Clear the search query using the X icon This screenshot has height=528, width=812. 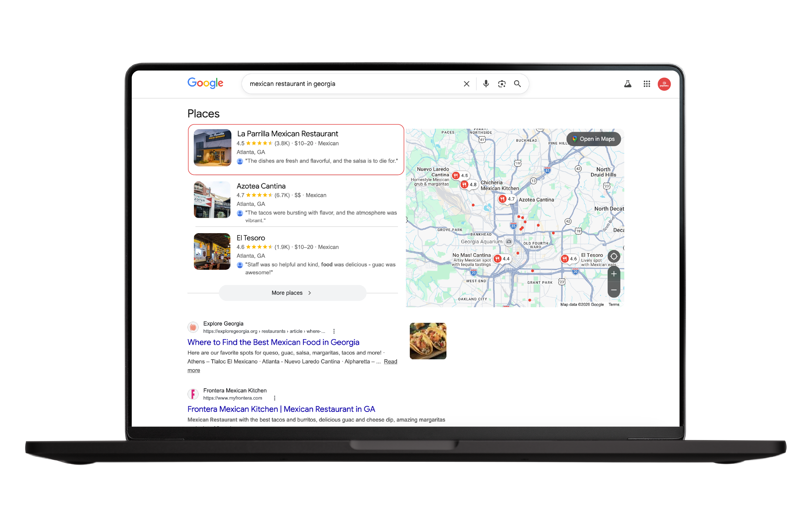[466, 84]
